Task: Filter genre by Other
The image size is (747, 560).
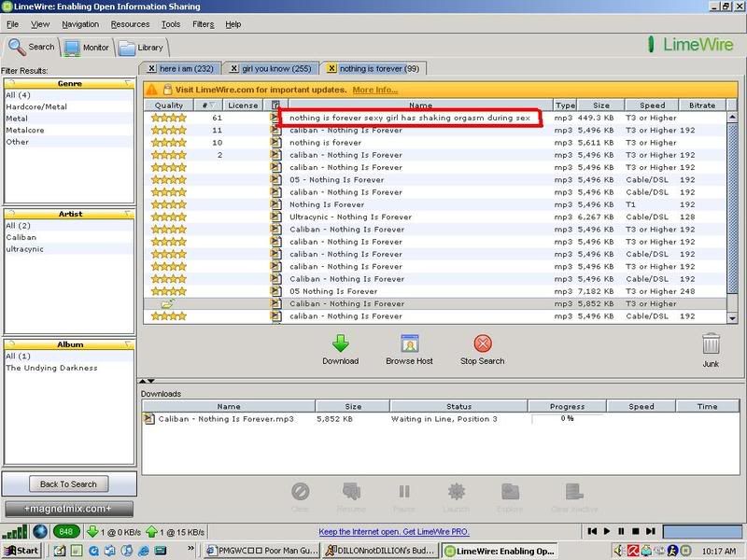Action: point(69,142)
